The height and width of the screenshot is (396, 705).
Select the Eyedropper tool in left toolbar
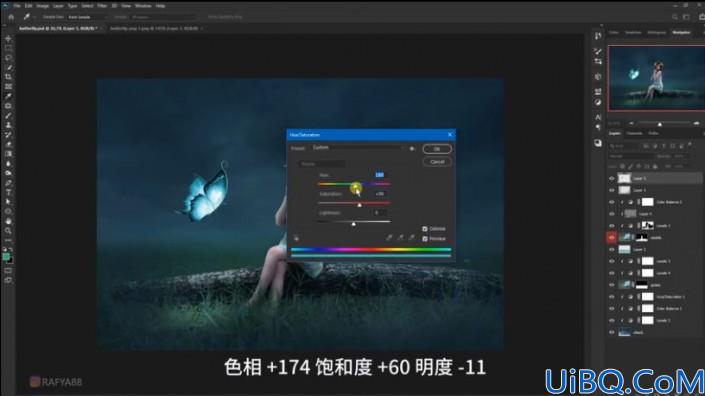8,96
